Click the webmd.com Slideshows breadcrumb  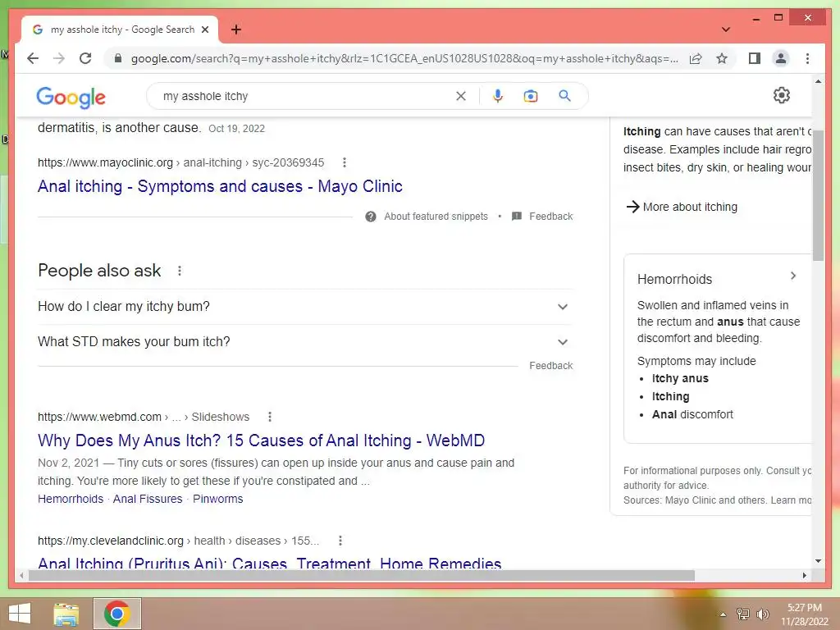point(143,417)
